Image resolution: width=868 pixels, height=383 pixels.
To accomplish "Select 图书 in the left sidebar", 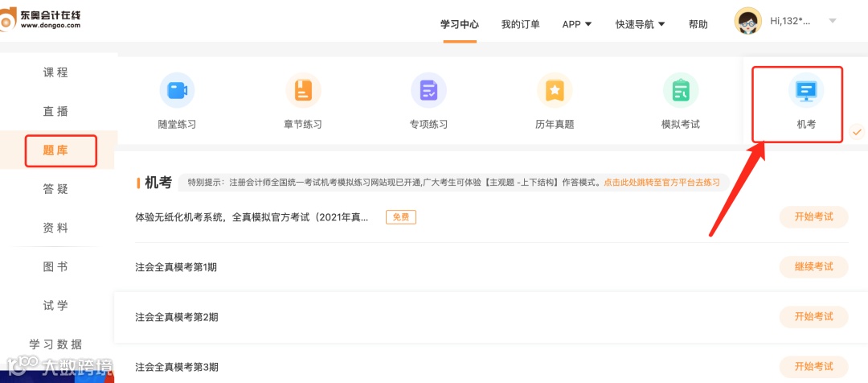I will coord(56,266).
